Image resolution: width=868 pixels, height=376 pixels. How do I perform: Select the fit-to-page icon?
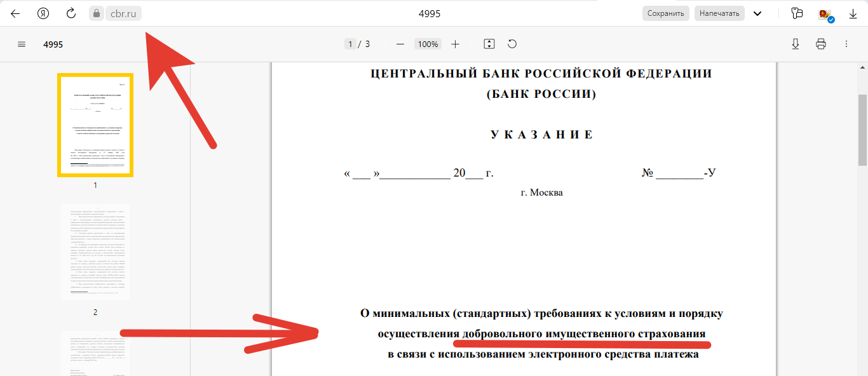point(489,44)
